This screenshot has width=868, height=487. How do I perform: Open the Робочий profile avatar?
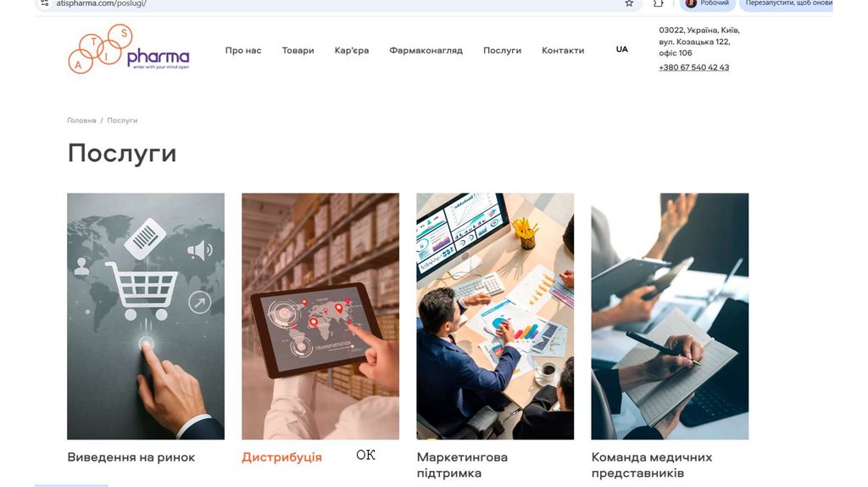[x=691, y=3]
